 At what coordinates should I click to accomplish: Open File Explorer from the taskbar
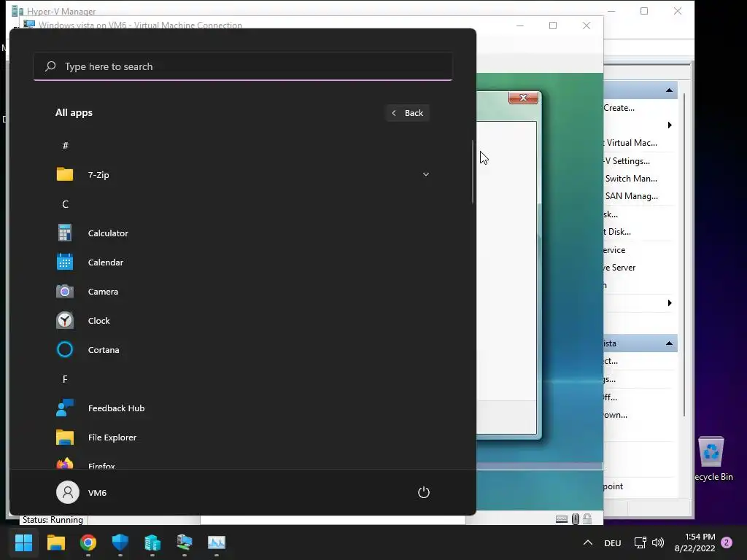point(55,542)
